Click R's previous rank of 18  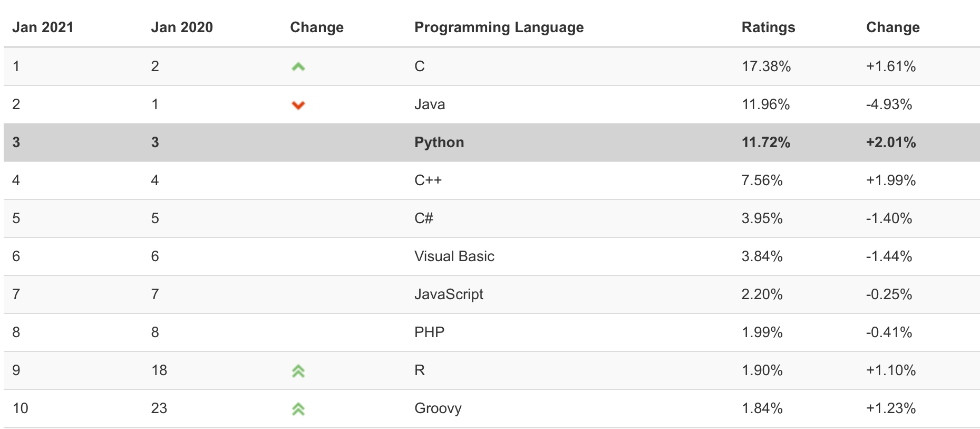(x=159, y=370)
